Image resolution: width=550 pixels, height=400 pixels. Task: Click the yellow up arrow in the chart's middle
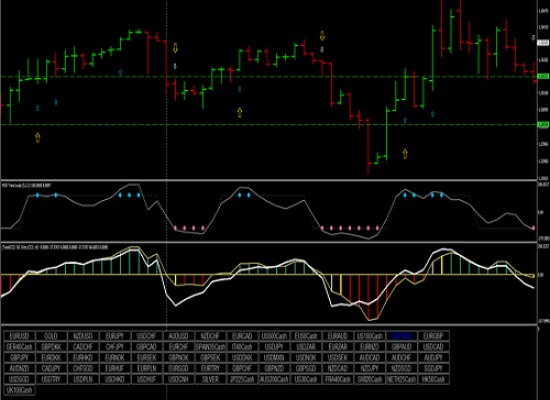click(240, 112)
